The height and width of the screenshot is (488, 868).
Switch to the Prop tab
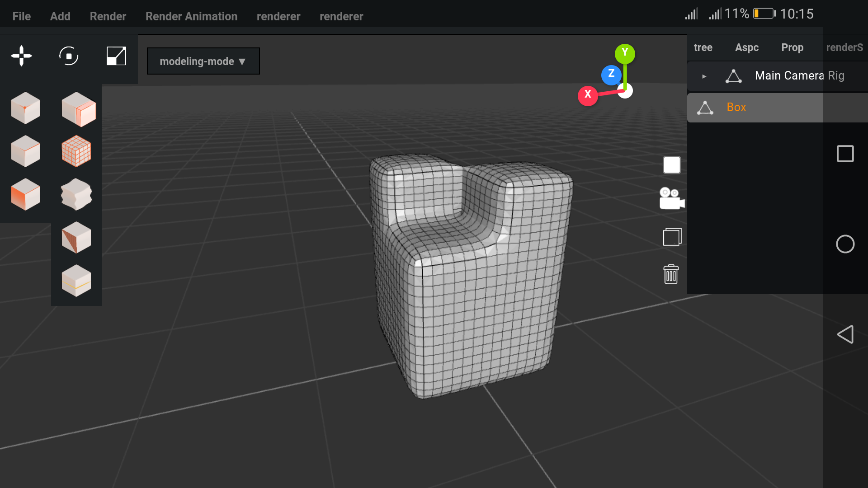[x=792, y=47]
